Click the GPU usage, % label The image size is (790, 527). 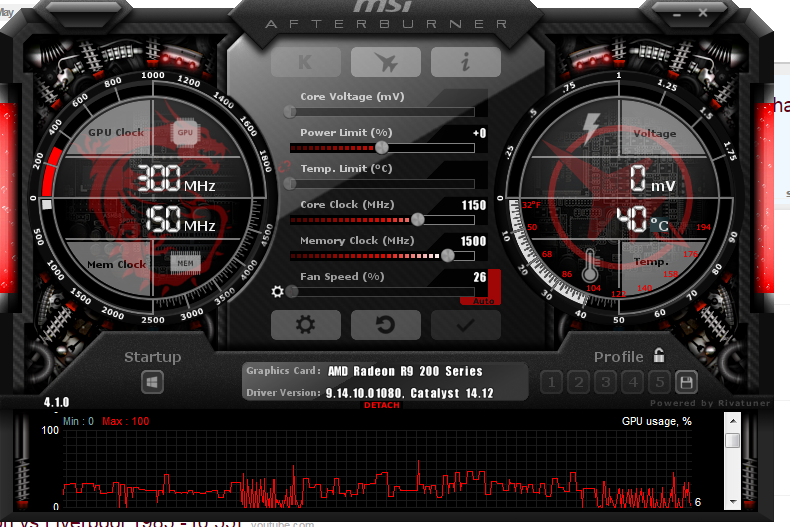[x=656, y=421]
